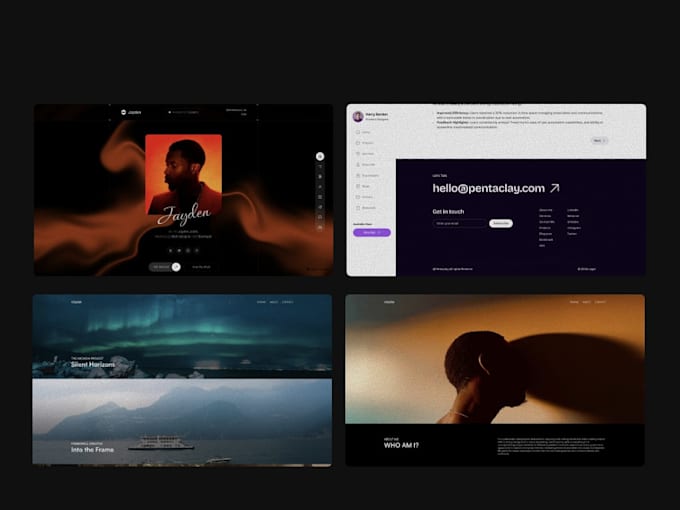
Task: Click white round arrow button below Jayden's bio
Action: point(176,267)
